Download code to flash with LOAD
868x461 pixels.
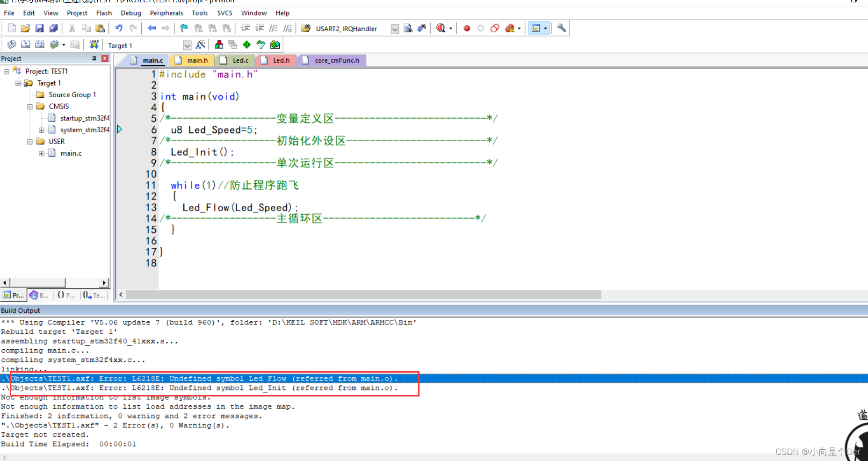coord(94,44)
